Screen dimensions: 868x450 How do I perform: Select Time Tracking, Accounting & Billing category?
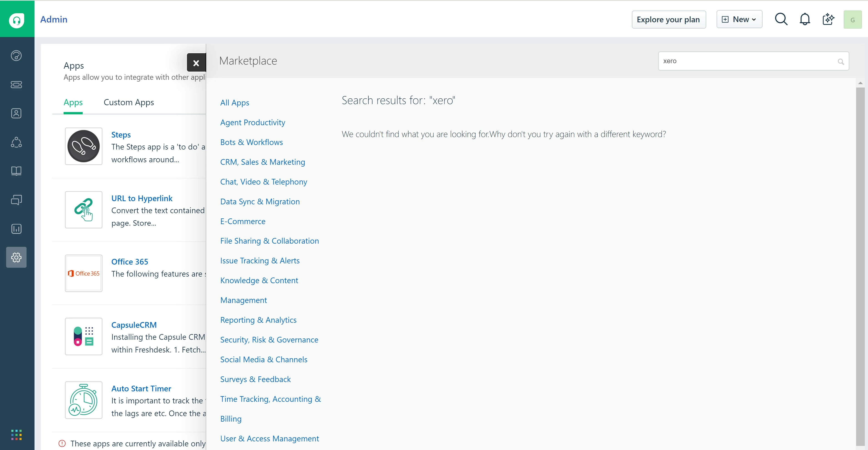click(x=270, y=409)
